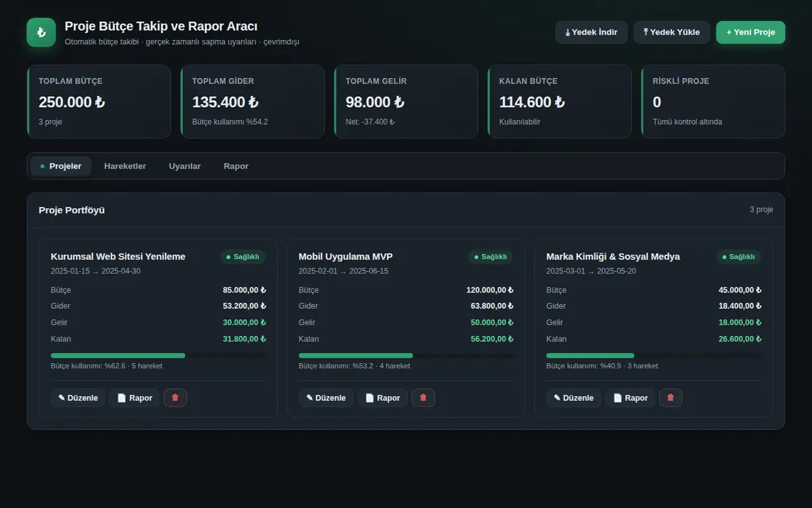Delete the Mobil Uygulama MVP project
Viewport: 812px width, 508px height.
point(423,398)
